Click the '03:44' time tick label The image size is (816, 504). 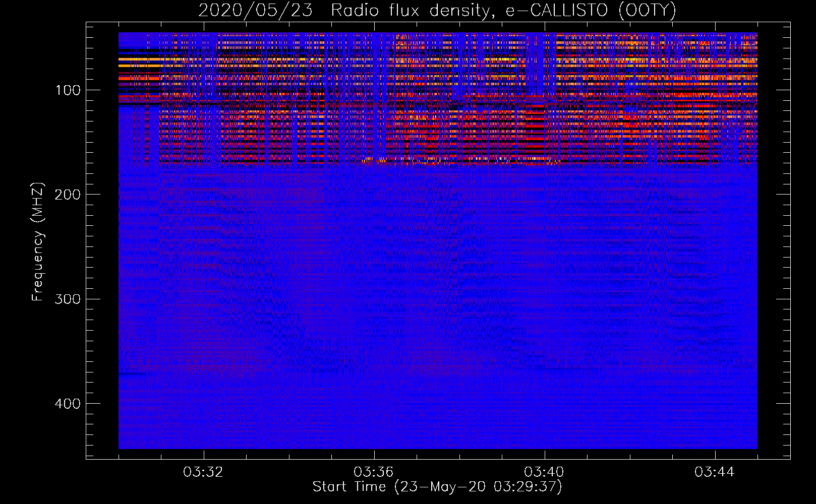[x=714, y=472]
